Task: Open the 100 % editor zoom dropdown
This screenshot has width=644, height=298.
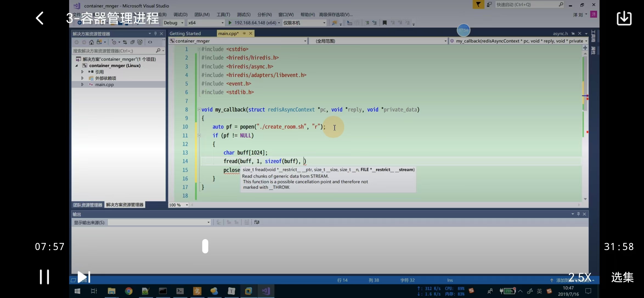Action: point(179,205)
